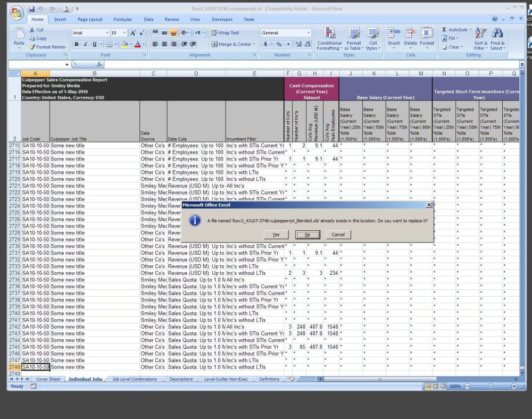Click the Format Painter icon
Screen dimensions: 532x419
pos(33,47)
